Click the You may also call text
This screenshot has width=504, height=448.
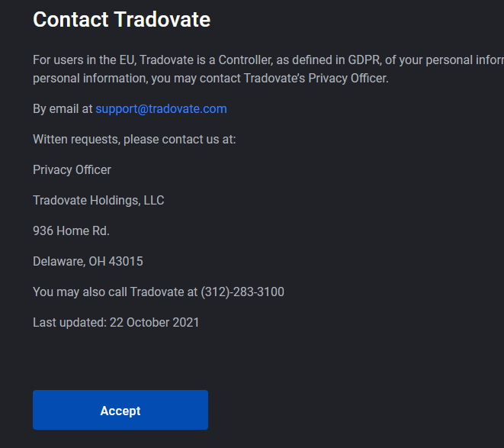80,292
